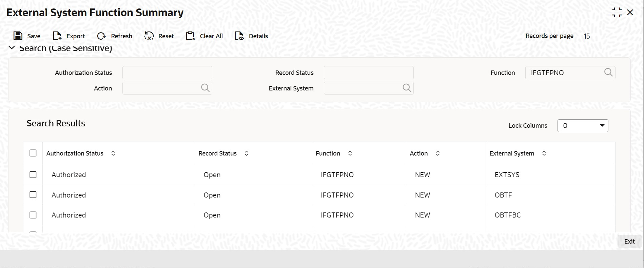Sort by Action column arrows
This screenshot has width=644, height=268.
pyautogui.click(x=438, y=153)
